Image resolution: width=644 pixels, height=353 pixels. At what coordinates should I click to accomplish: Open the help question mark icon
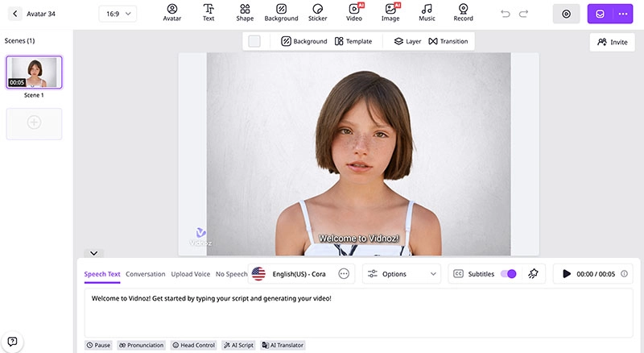(12, 341)
